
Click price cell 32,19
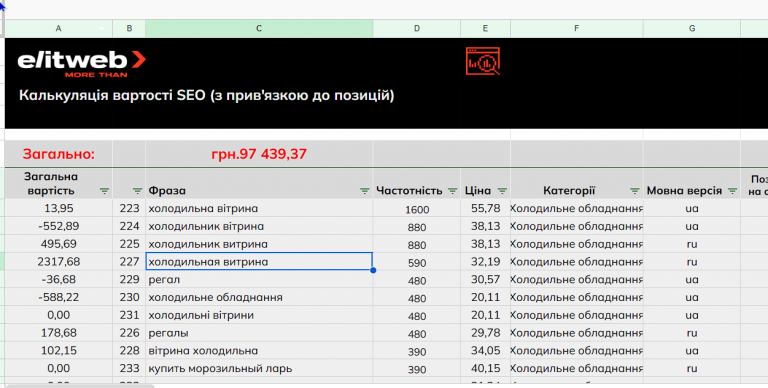(x=485, y=261)
